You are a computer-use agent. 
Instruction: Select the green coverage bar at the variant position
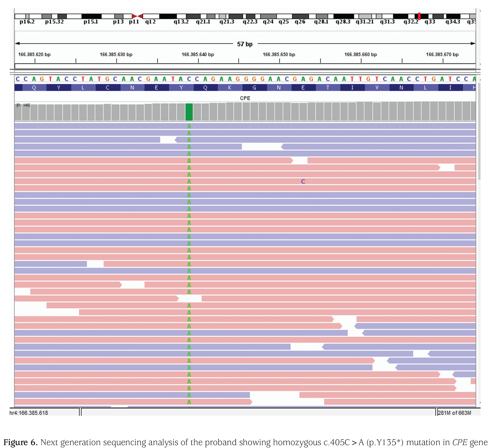189,112
